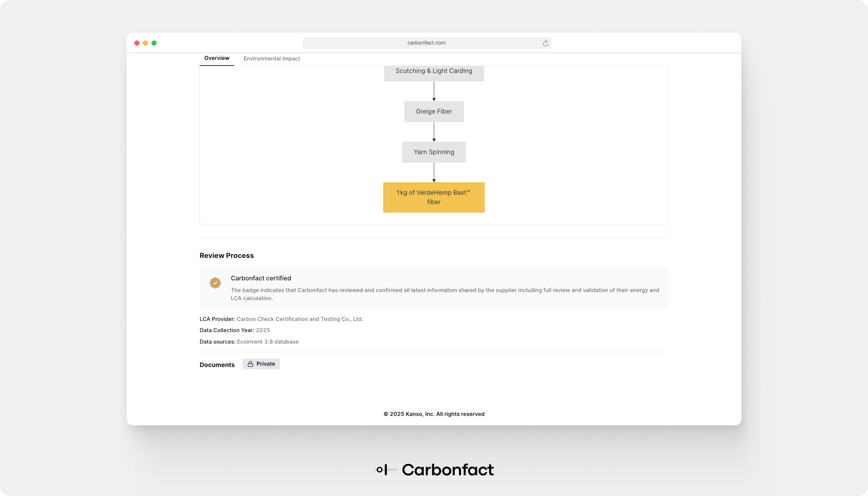Switch to the Environmental Impact tab
This screenshot has height=496, width=868.
point(271,58)
